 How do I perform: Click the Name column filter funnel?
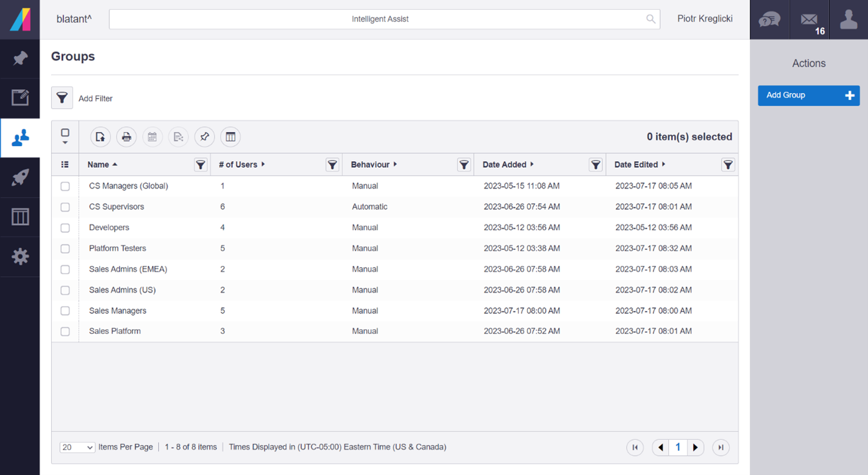(x=201, y=164)
